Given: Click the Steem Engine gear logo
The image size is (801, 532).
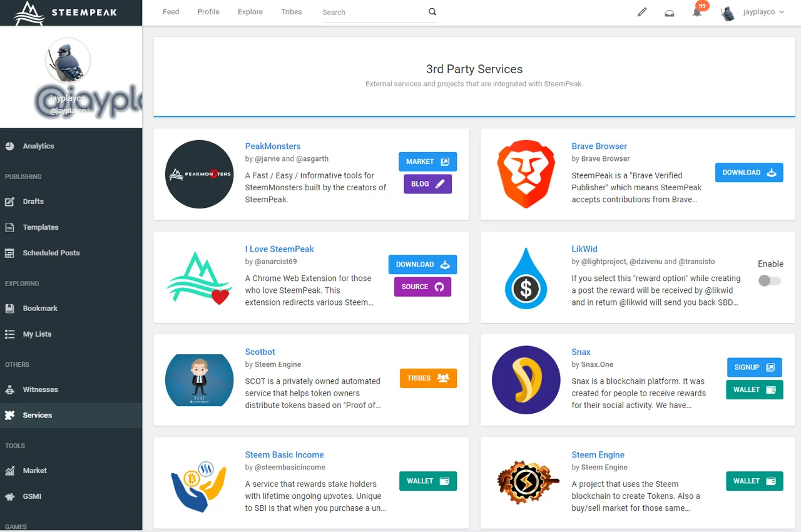Looking at the screenshot, I should point(526,483).
